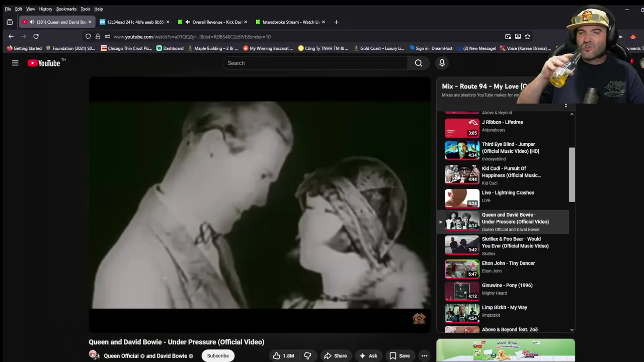Close the Queen and David Bowie tab
Viewport: 644px width, 362px height.
tap(90, 22)
